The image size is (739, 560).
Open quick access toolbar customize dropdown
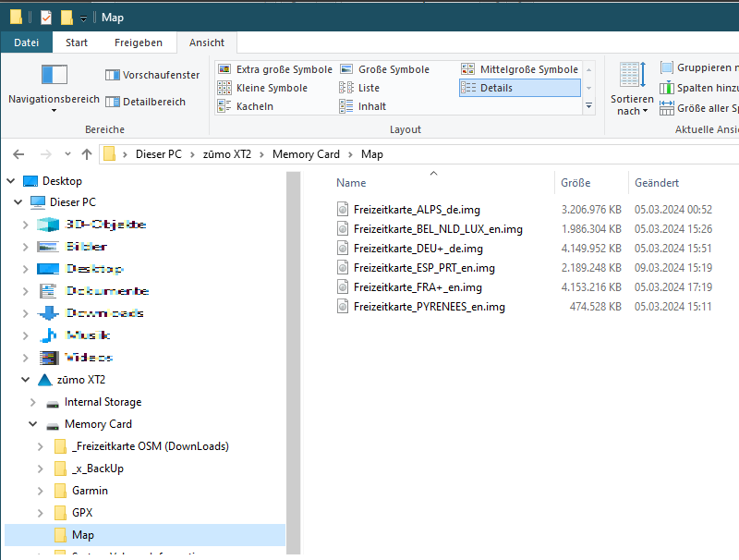tap(83, 18)
